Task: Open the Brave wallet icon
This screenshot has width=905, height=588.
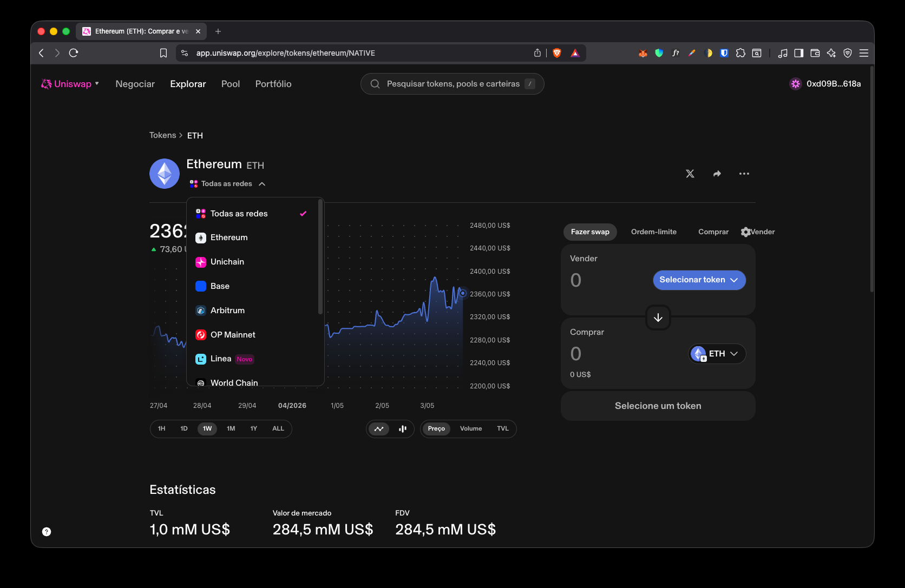Action: (x=815, y=53)
